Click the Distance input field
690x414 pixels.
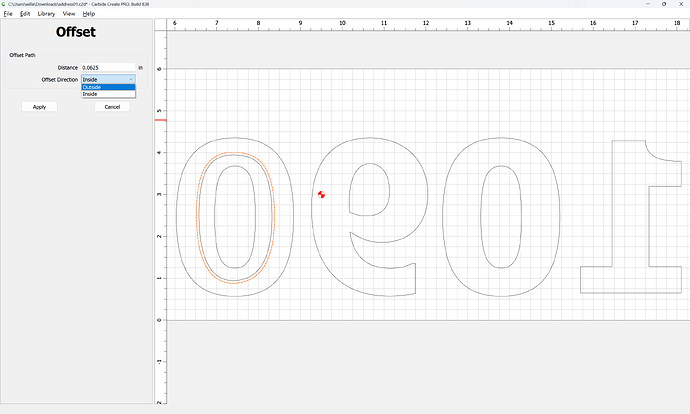click(107, 67)
